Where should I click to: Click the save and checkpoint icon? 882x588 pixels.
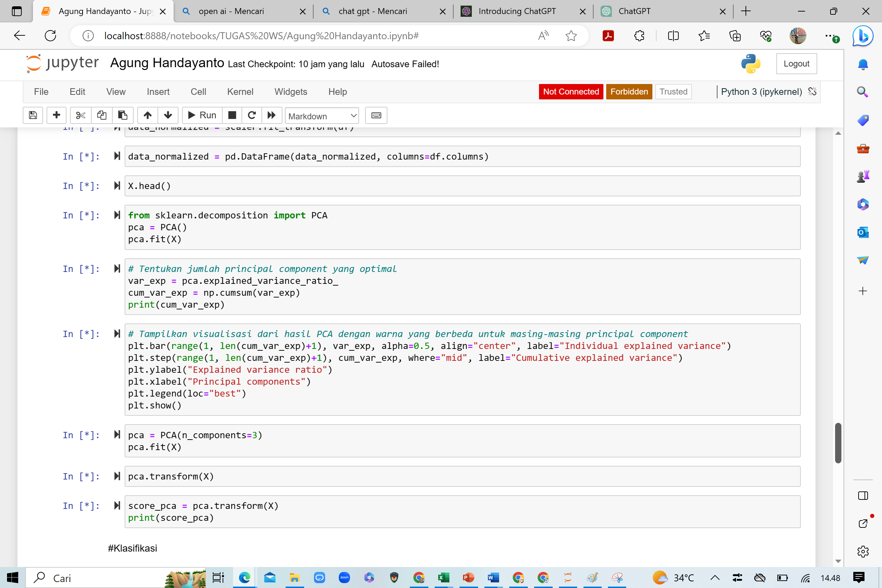(x=33, y=115)
